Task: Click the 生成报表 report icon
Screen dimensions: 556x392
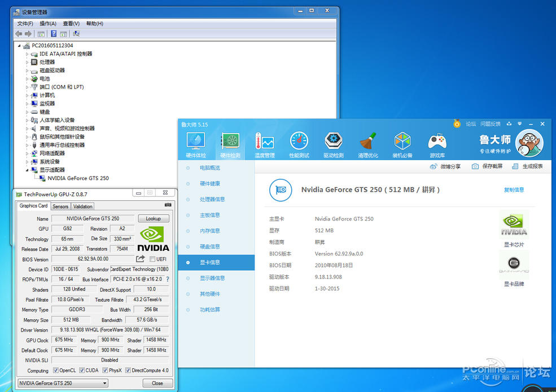Action: (x=515, y=166)
